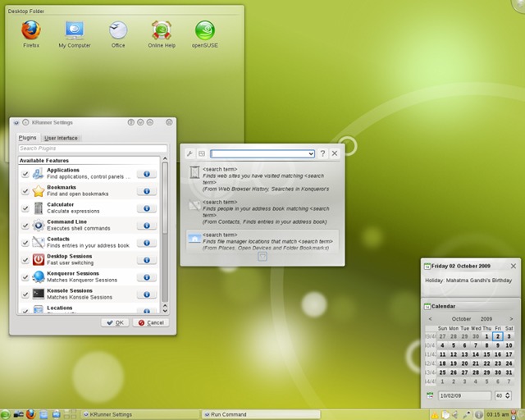The image size is (525, 420).
Task: Select KRunner Settings in the taskbar
Action: pyautogui.click(x=140, y=414)
